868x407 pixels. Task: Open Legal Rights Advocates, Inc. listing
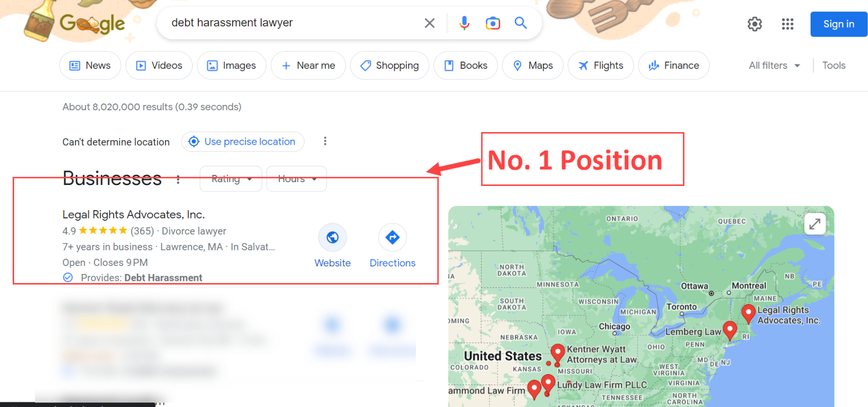[134, 214]
